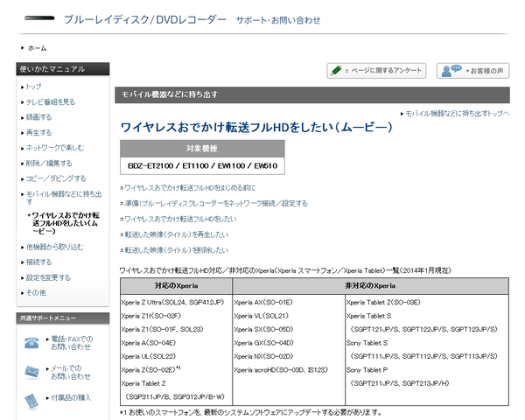Open モバイル機器などに持ち出すトップへ link

pyautogui.click(x=458, y=114)
